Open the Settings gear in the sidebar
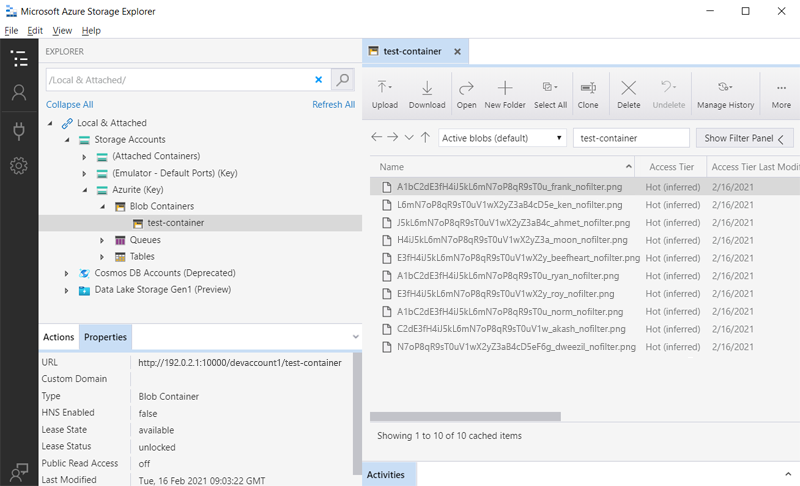This screenshot has width=800, height=486. click(x=18, y=166)
